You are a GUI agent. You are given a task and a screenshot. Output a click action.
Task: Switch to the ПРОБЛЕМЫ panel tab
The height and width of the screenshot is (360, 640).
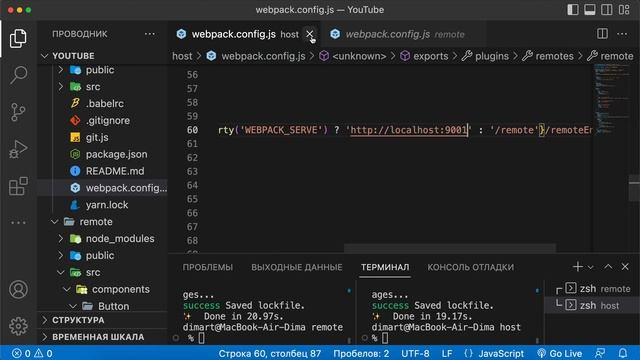(207, 267)
